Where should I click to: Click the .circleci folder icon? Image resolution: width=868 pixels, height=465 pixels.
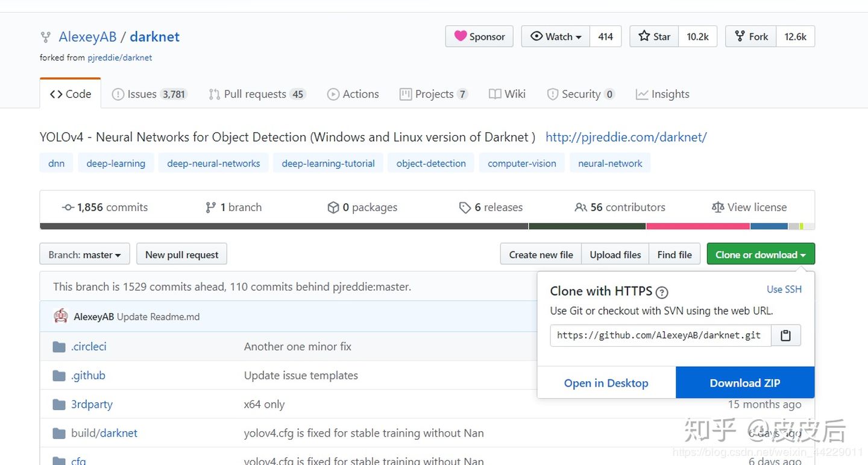pyautogui.click(x=58, y=347)
